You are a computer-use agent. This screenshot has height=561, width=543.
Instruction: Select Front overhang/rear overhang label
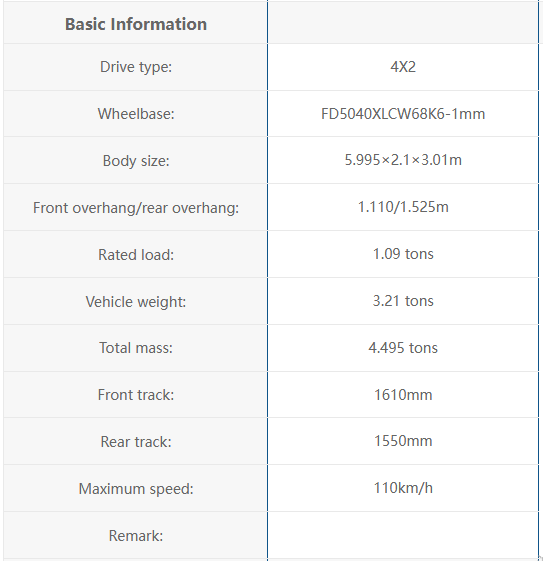point(136,208)
